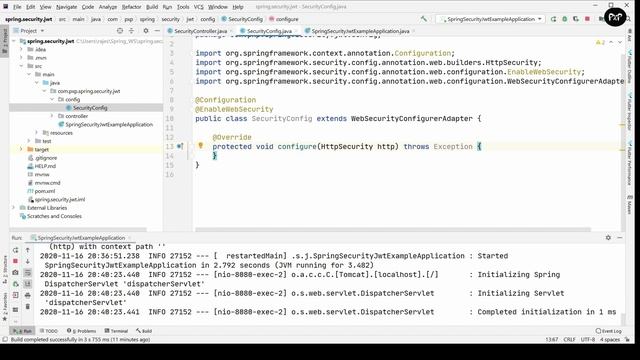Image resolution: width=640 pixels, height=360 pixels.
Task: Expand the .mvn folder
Action: coord(22,58)
